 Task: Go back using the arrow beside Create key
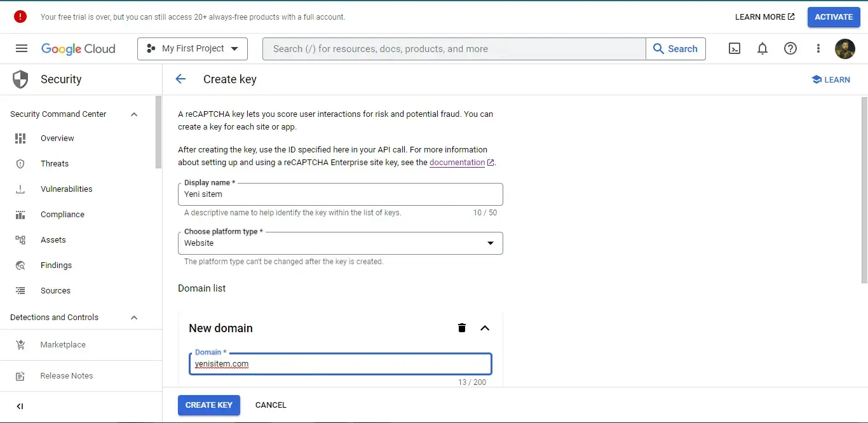pos(180,79)
